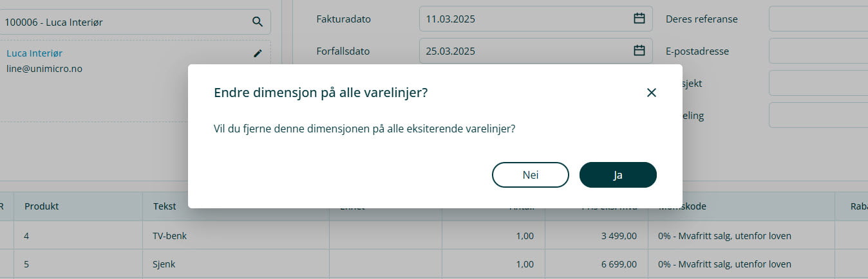
Task: Close the dimension dialog with X
Action: [651, 93]
